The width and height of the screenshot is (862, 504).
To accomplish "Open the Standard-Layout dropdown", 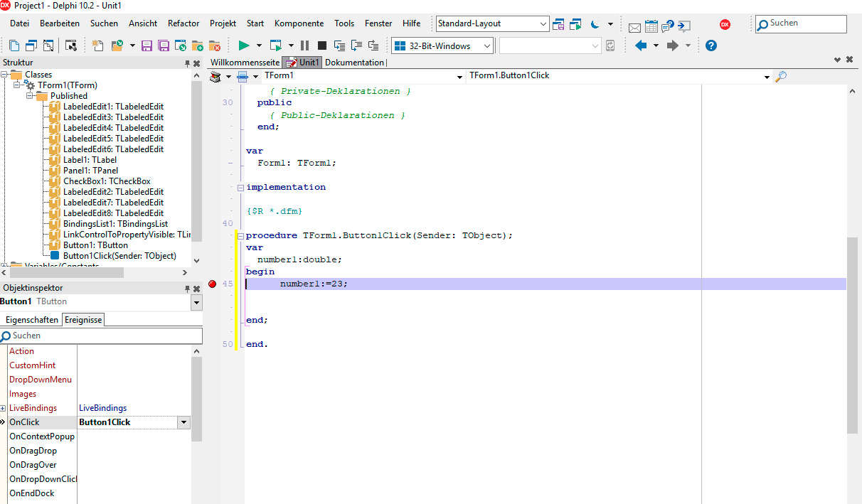I will pyautogui.click(x=543, y=23).
